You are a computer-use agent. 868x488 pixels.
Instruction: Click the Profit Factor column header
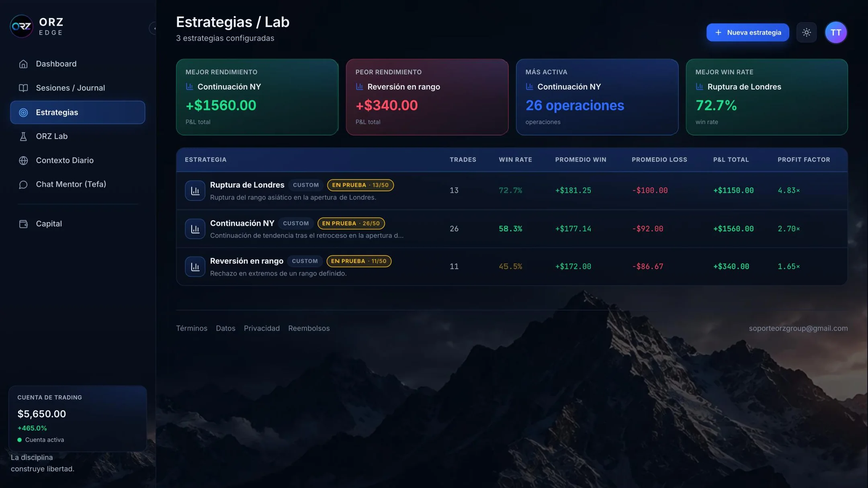(804, 159)
